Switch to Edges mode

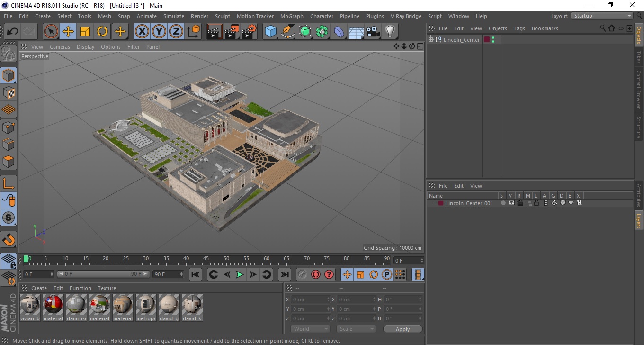tap(9, 144)
